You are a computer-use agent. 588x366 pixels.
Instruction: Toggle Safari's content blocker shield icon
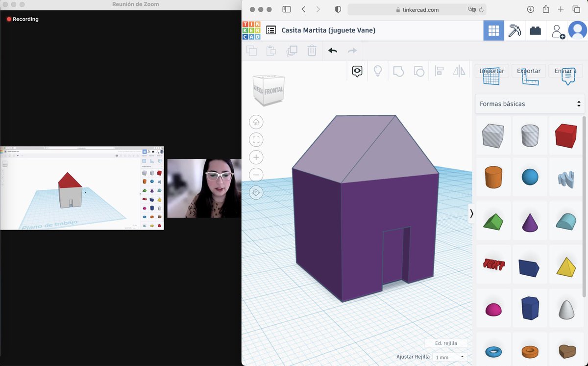tap(338, 9)
